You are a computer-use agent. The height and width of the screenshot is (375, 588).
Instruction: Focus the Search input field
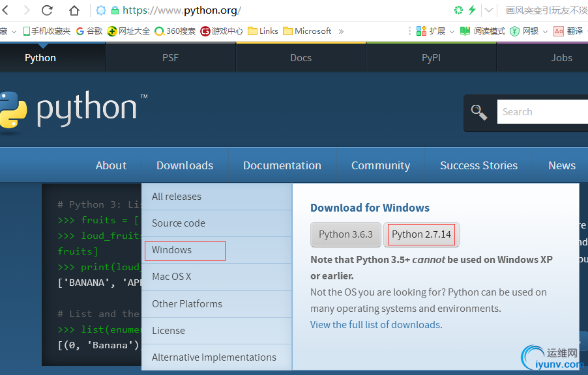point(542,111)
